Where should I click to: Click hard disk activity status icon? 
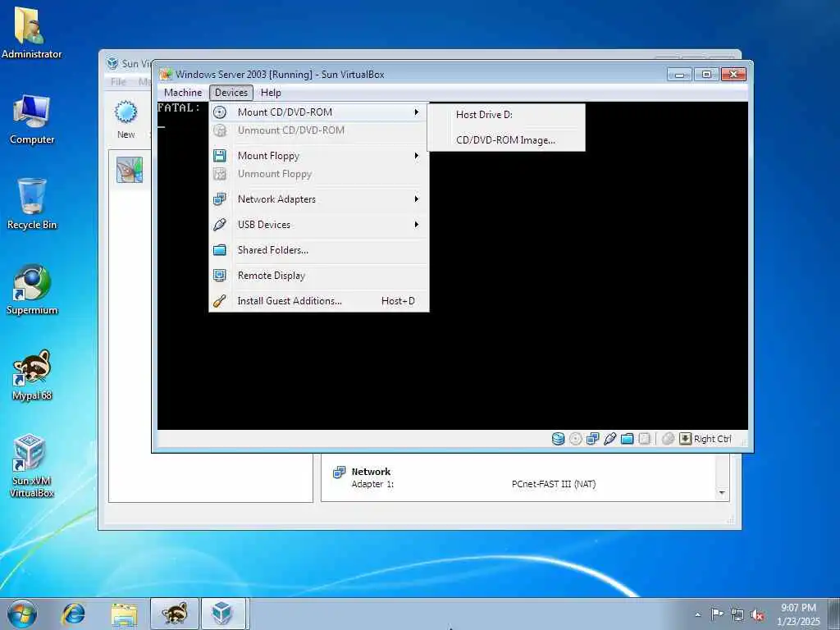coord(558,440)
